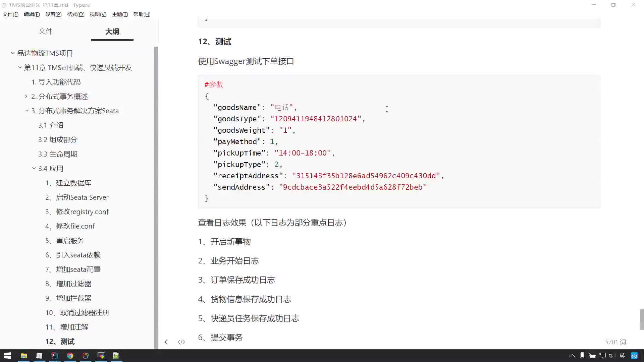The image size is (644, 362).
Task: Go to 12、测试 outline item
Action: point(60,342)
